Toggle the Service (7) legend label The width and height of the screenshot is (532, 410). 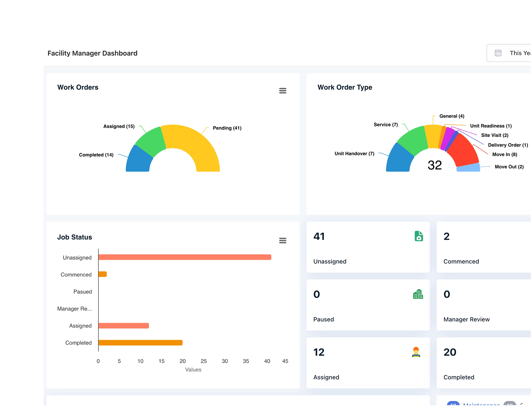[x=386, y=125]
